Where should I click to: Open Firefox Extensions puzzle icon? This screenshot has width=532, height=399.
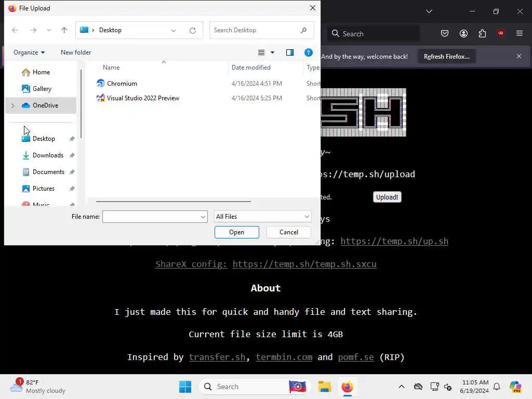[x=482, y=33]
